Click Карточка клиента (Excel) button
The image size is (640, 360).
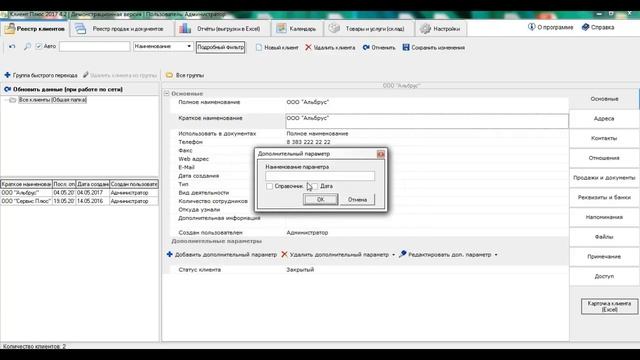click(609, 307)
